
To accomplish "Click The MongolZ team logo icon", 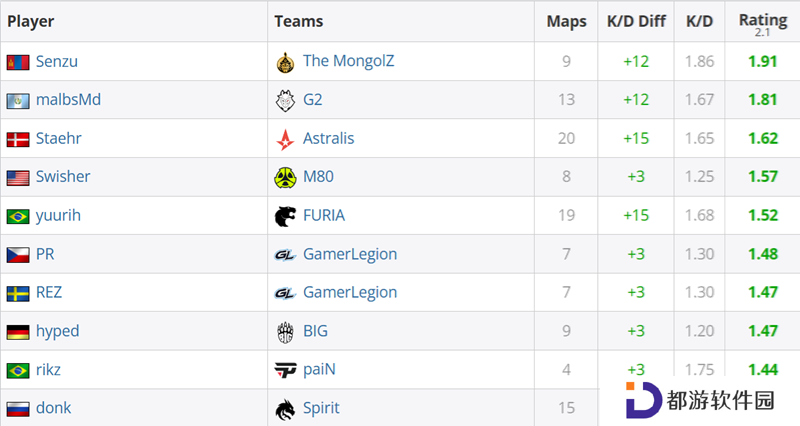I will click(x=285, y=63).
